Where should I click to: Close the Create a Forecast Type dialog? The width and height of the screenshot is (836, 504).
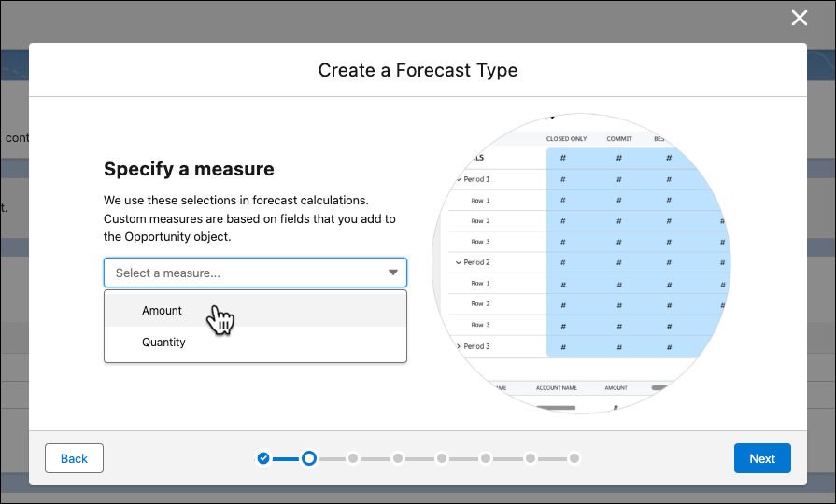800,18
